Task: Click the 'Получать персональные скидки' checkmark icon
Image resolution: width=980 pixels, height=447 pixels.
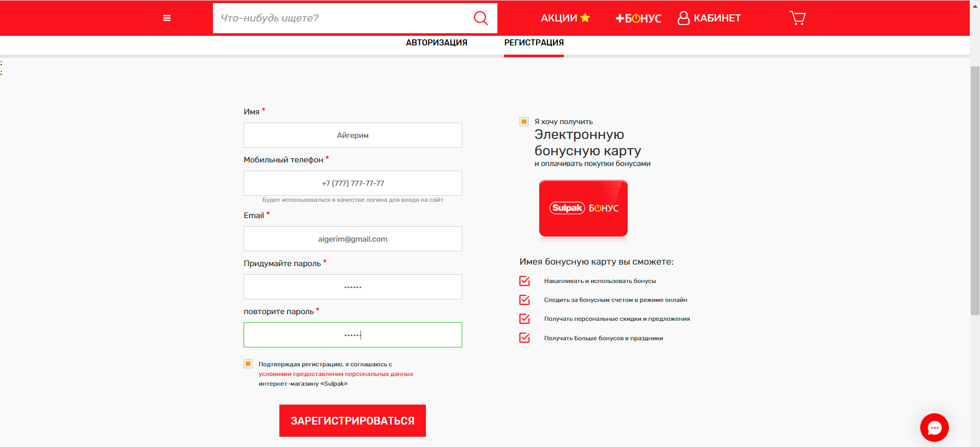Action: coord(524,319)
